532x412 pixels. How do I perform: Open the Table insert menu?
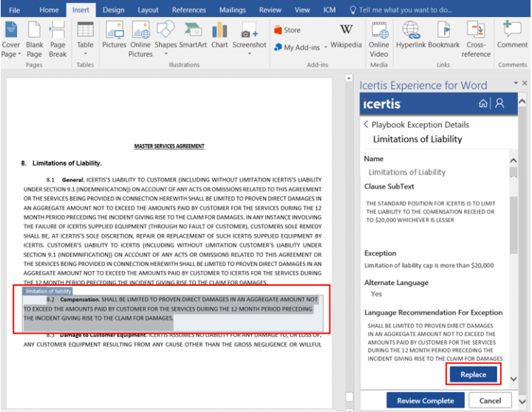point(85,39)
